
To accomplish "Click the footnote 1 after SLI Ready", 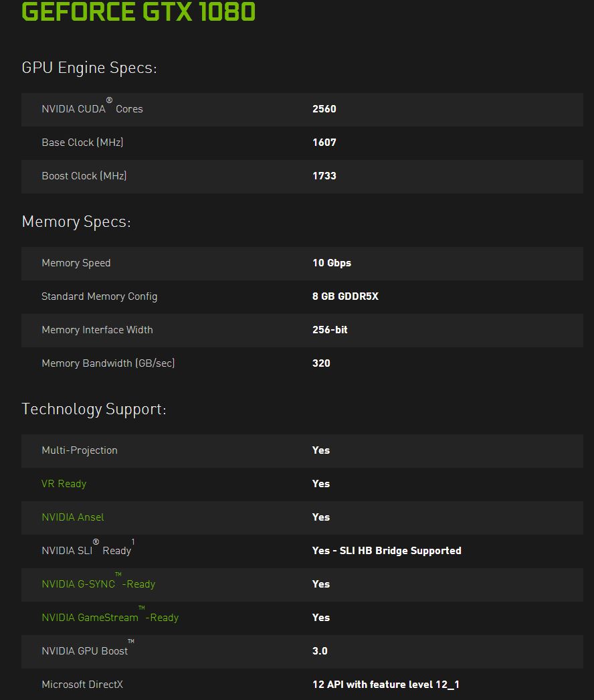I will pyautogui.click(x=133, y=541).
